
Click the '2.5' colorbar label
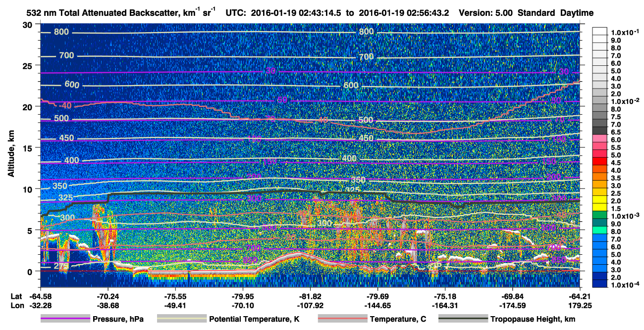click(x=615, y=193)
